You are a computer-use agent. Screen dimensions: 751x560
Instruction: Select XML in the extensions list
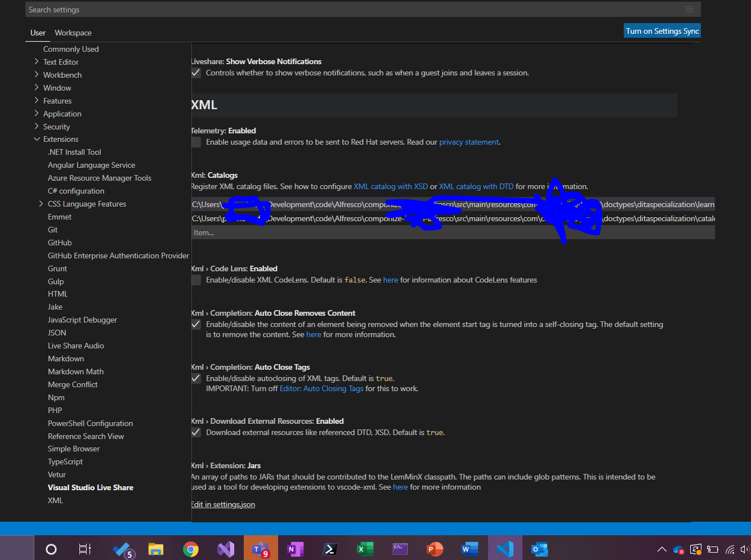55,500
